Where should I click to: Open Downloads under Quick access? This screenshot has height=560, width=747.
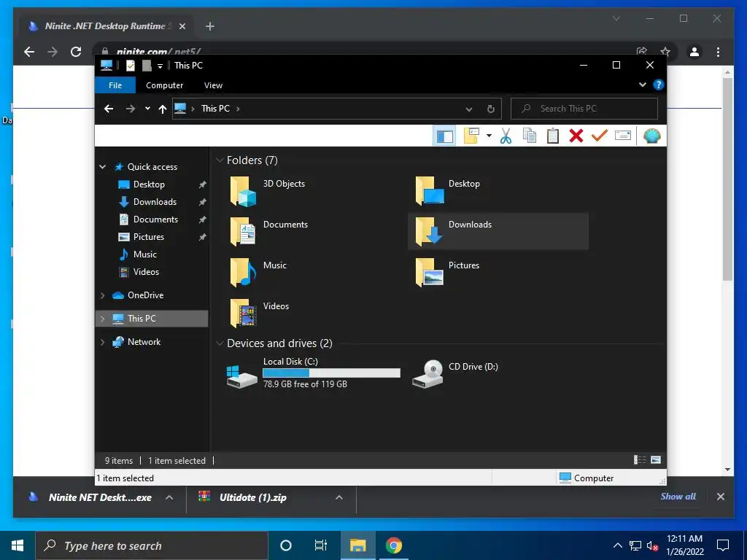point(155,202)
